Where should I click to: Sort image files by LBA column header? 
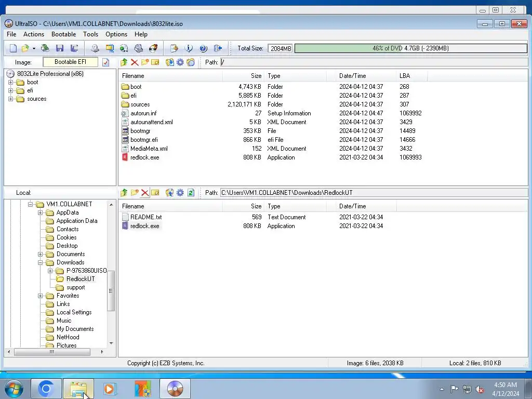[411, 76]
